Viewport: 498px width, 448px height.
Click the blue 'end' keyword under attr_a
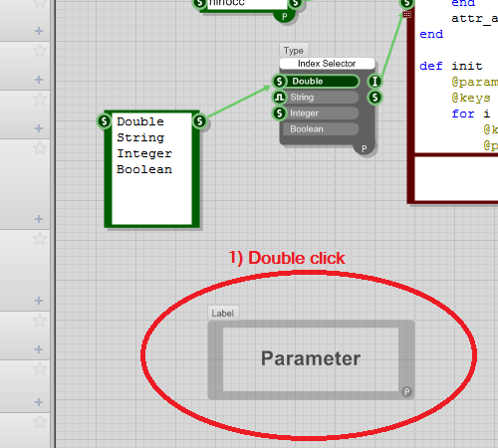(x=431, y=34)
